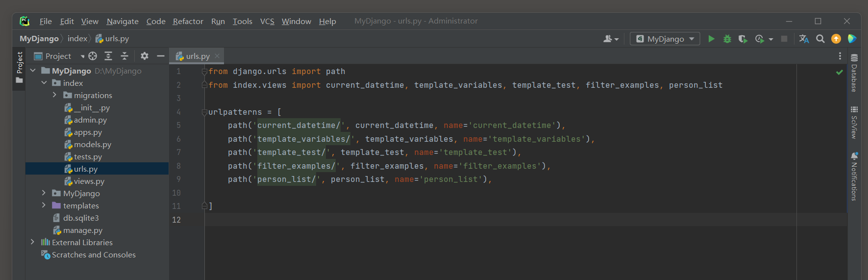Image resolution: width=868 pixels, height=280 pixels.
Task: Select manage.py in project tree
Action: 78,230
